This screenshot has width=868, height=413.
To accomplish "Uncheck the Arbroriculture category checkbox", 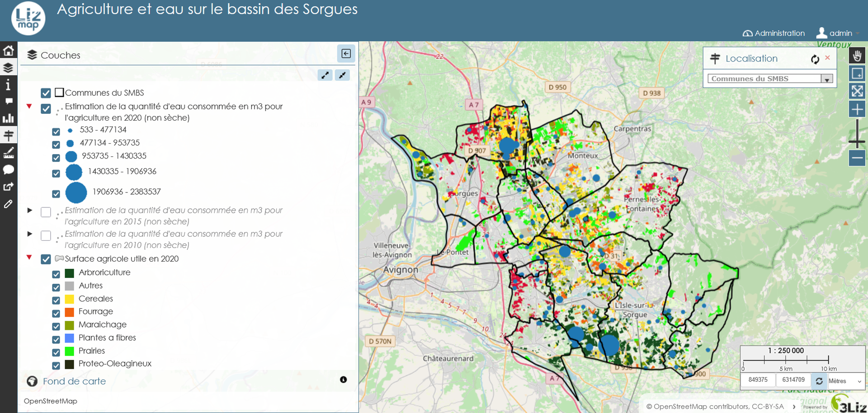I will (56, 274).
